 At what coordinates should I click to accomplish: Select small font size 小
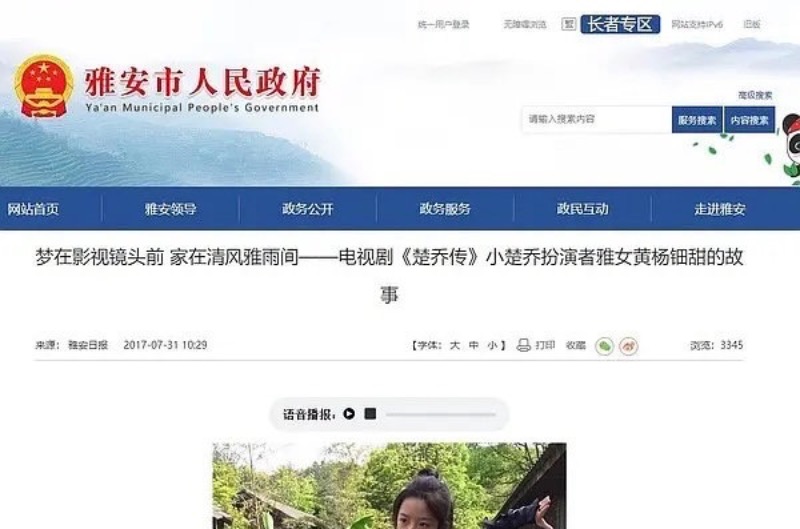tap(492, 345)
